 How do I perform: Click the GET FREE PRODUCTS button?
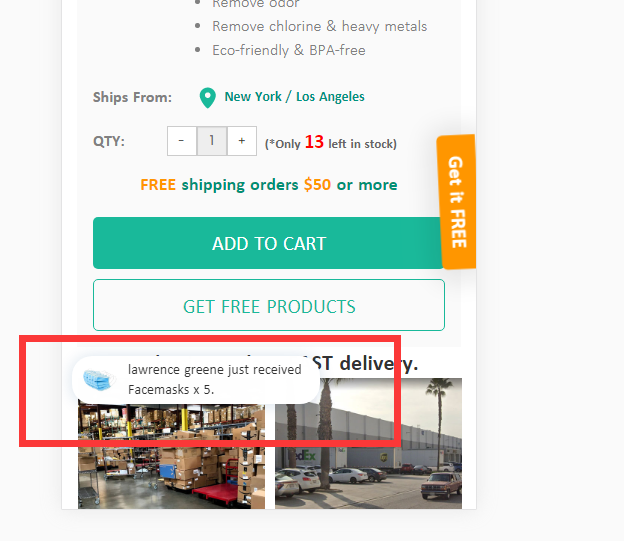click(x=269, y=305)
